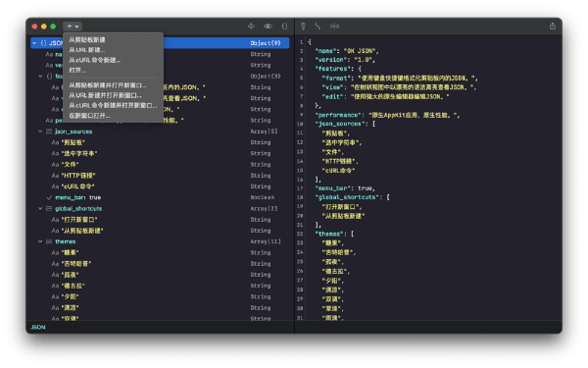Select the "选中字符串" tree row
Viewport: 588px width, 368px height.
(x=160, y=154)
